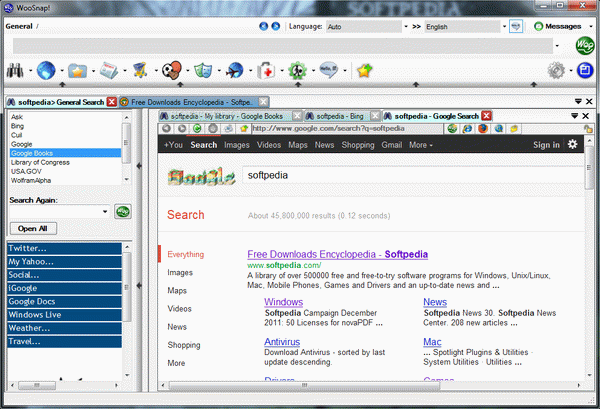The image size is (600, 409).
Task: Open Free Downloads Encyclopedia - Softpedia result
Action: click(x=338, y=254)
